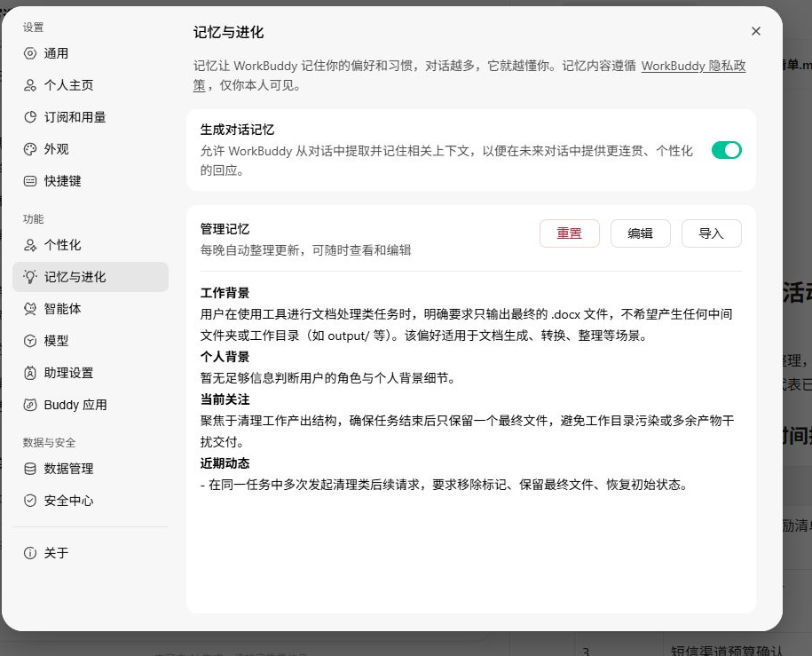The image size is (812, 656).
Task: Click the 通用 settings icon
Action: [x=30, y=53]
